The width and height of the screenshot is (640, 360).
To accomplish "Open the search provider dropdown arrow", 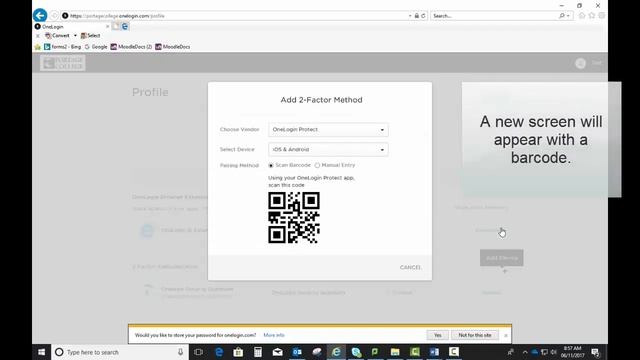I will (x=568, y=16).
